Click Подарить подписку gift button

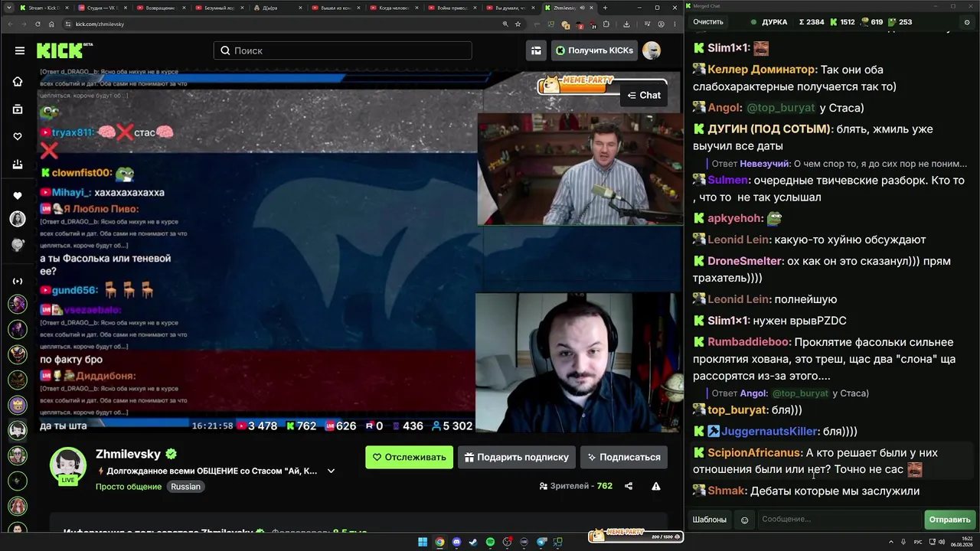click(x=516, y=457)
